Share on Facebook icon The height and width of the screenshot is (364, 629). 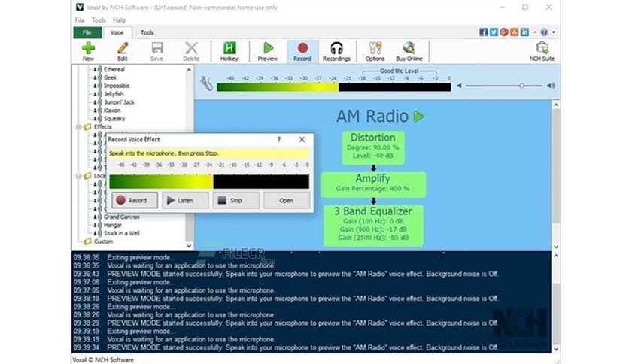tap(483, 32)
